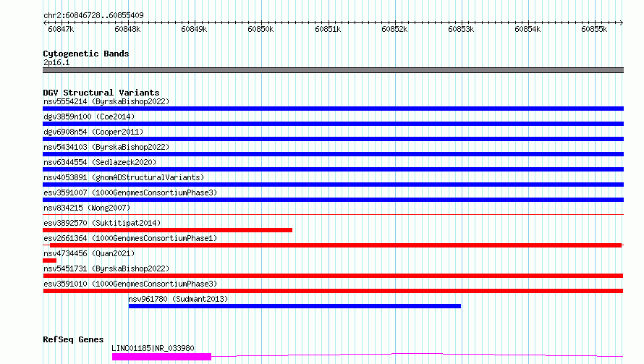Select the blue bar under nsv4053891
The width and height of the screenshot is (644, 364).
coord(333,185)
